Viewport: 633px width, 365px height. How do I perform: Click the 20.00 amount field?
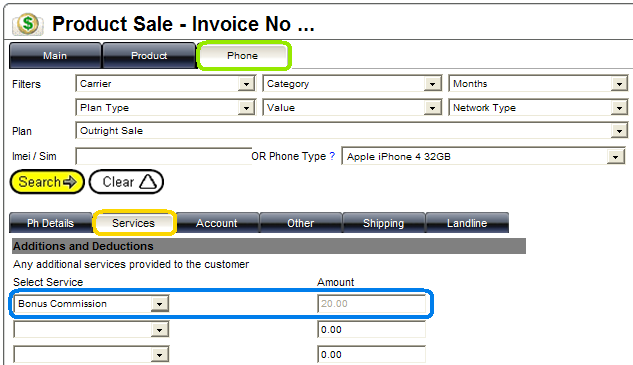[371, 304]
